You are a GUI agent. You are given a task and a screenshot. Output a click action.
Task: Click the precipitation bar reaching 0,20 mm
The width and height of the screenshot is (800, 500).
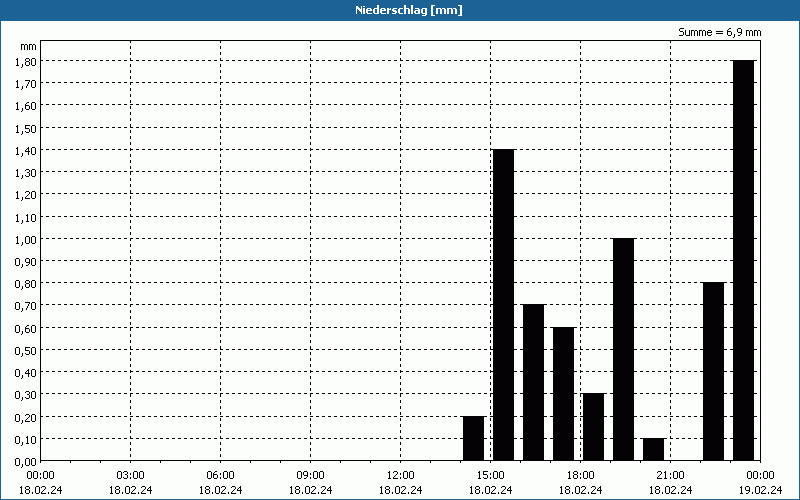(x=473, y=439)
